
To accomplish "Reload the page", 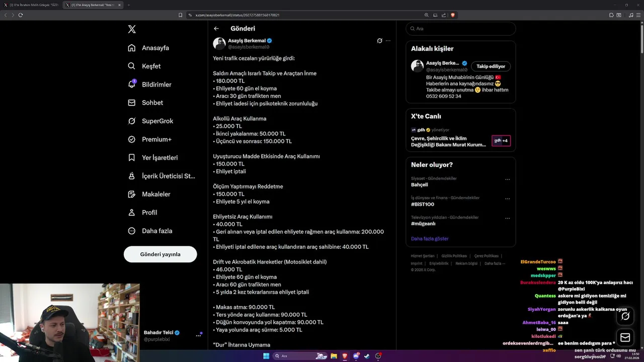I will point(21,15).
